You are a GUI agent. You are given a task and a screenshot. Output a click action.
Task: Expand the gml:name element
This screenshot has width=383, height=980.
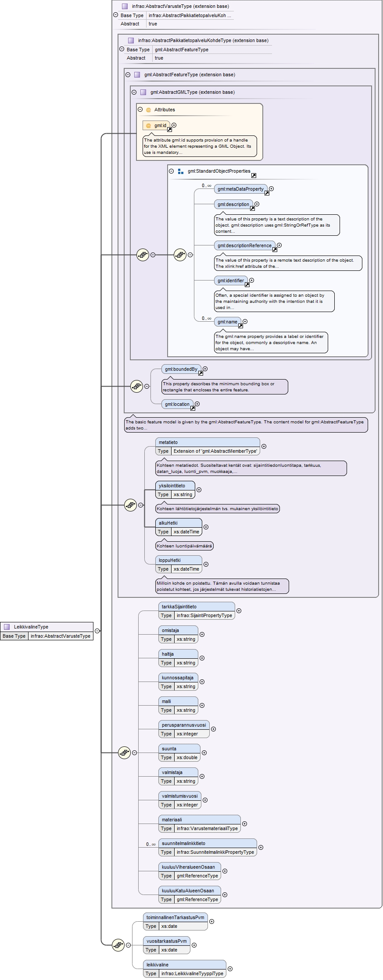pyautogui.click(x=245, y=322)
